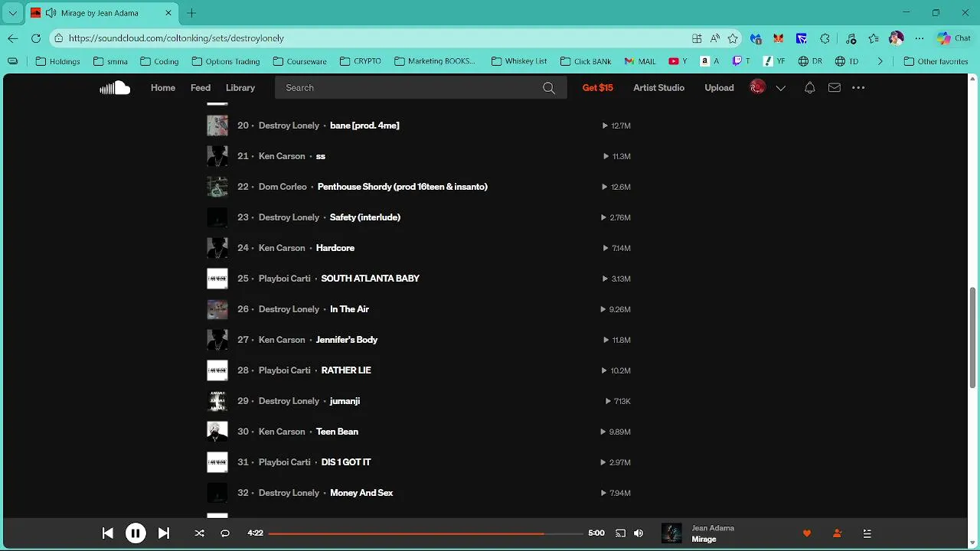
Task: Open the Coding bookmark folder
Action: 159,61
